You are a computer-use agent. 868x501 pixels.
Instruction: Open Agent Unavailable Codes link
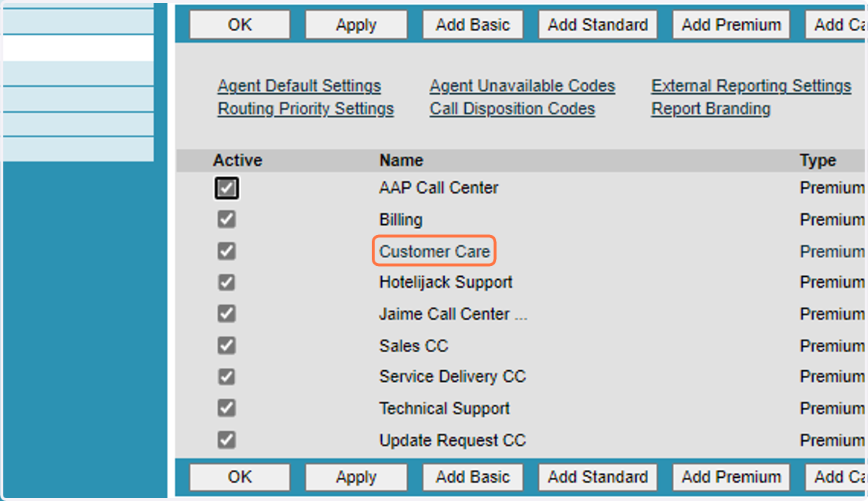[x=522, y=86]
